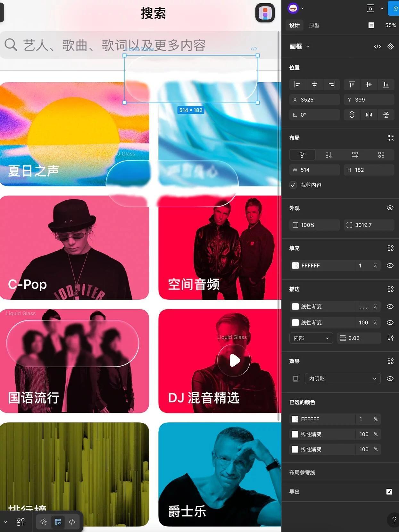
Task: Align top icon in position panel
Action: click(x=352, y=84)
